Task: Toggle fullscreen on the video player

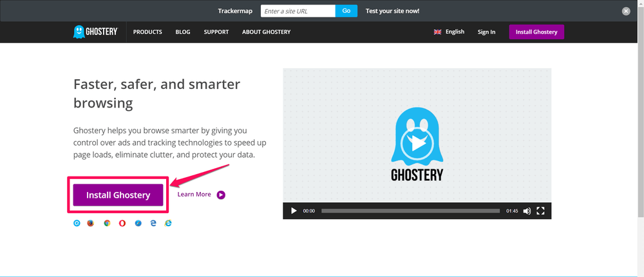Action: click(540, 211)
